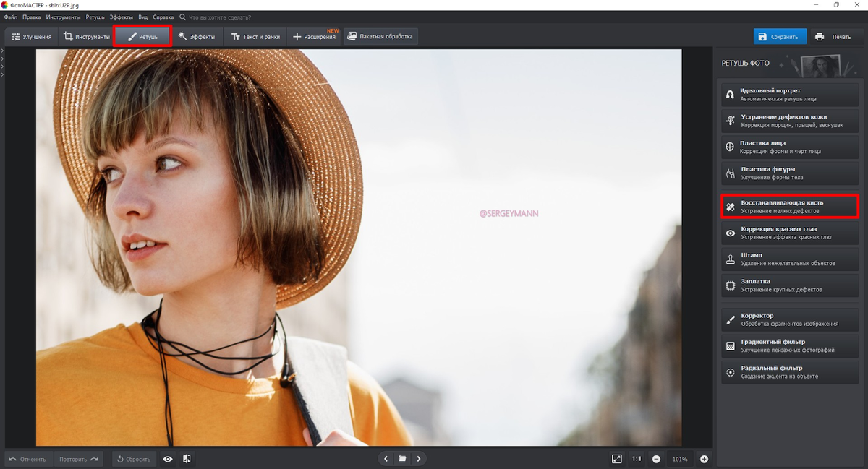The height and width of the screenshot is (469, 868).
Task: Open the Радиальный фильтр tool
Action: (x=789, y=372)
